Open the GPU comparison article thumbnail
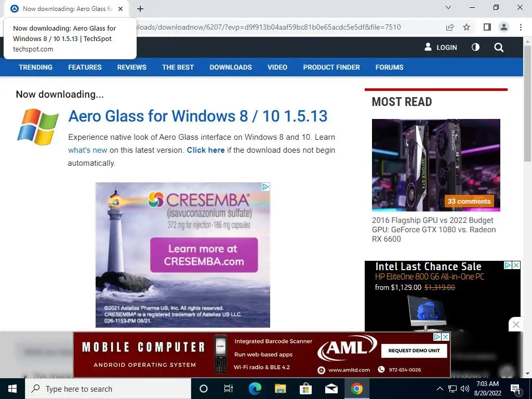This screenshot has width=532, height=399. (436, 165)
